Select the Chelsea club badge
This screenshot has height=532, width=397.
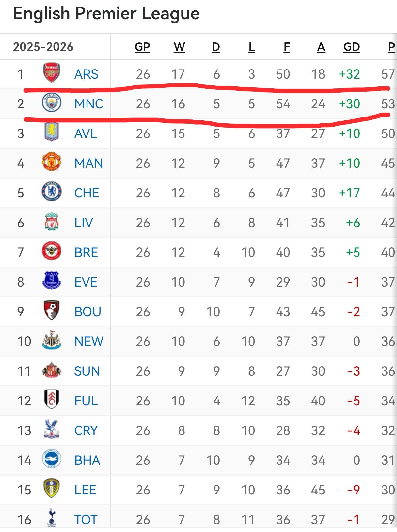click(52, 192)
